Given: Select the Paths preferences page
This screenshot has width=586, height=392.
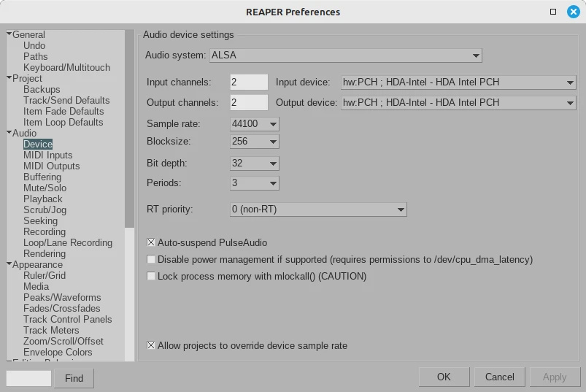Looking at the screenshot, I should click(x=36, y=56).
